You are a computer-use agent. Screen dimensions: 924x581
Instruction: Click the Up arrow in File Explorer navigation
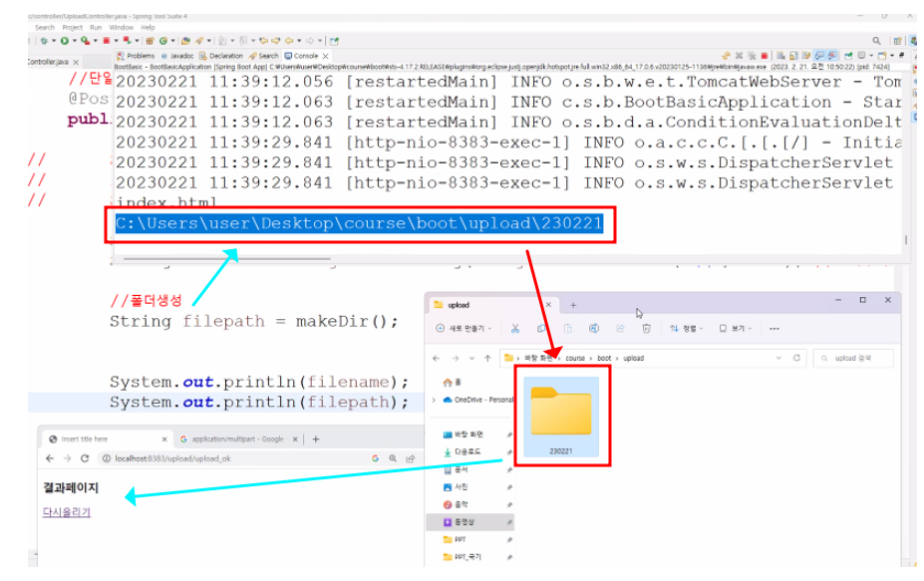[487, 358]
